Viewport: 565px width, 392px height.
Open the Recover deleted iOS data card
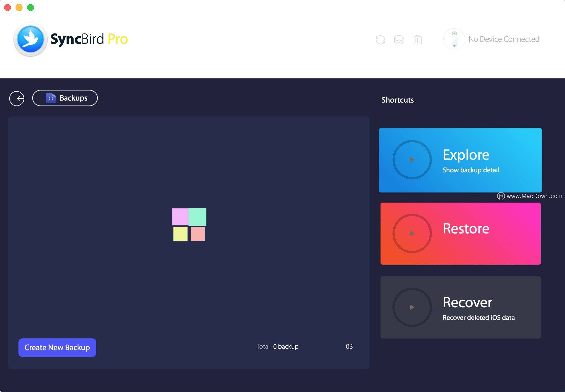tap(461, 307)
